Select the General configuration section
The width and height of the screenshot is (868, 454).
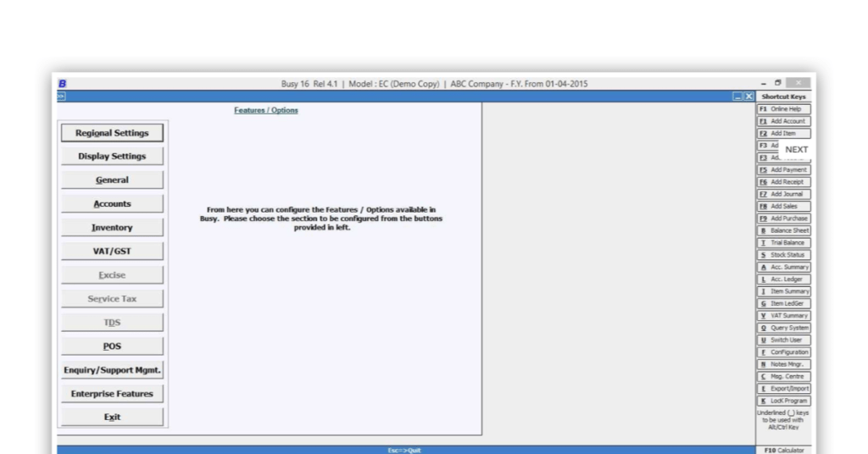click(x=112, y=180)
